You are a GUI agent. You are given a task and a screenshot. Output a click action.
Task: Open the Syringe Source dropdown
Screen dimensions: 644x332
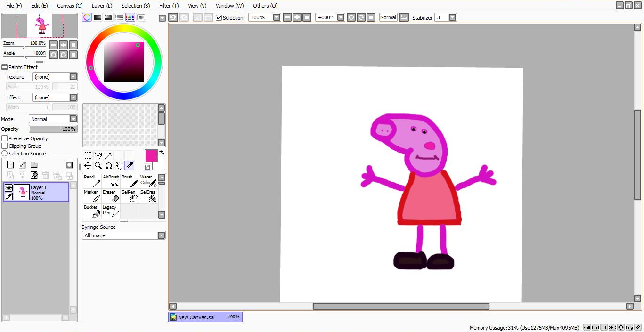[x=124, y=235]
